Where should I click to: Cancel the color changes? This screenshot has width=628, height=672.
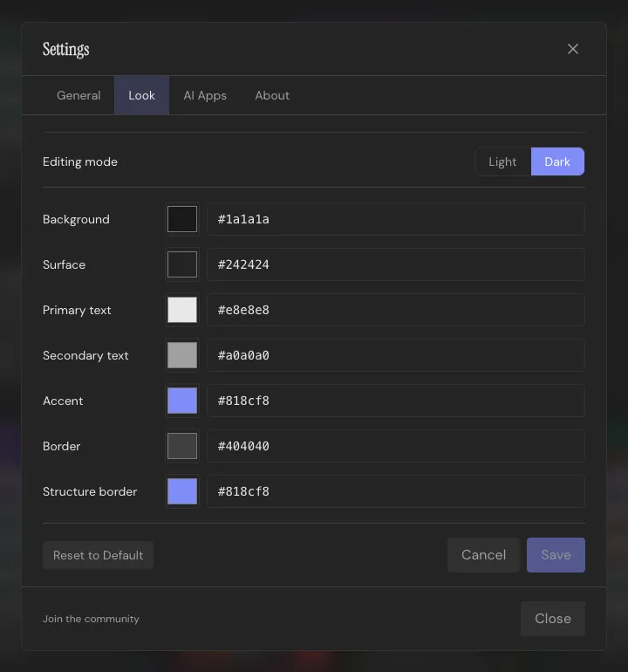pos(483,555)
